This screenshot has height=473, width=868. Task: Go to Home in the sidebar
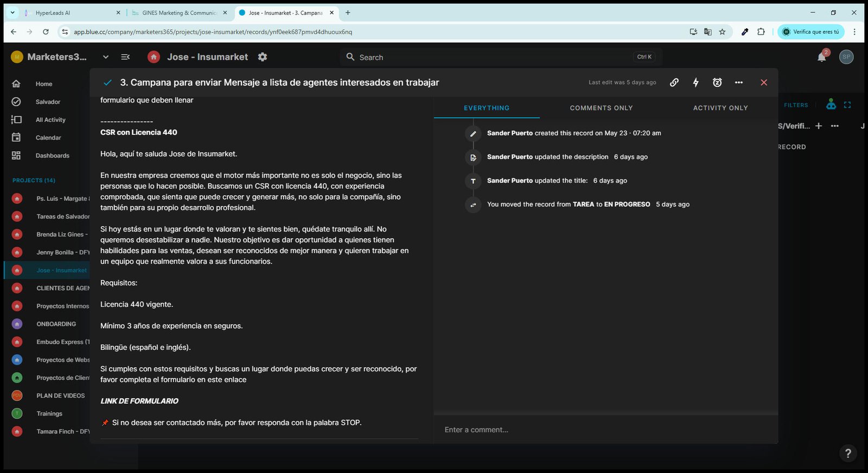tap(44, 84)
